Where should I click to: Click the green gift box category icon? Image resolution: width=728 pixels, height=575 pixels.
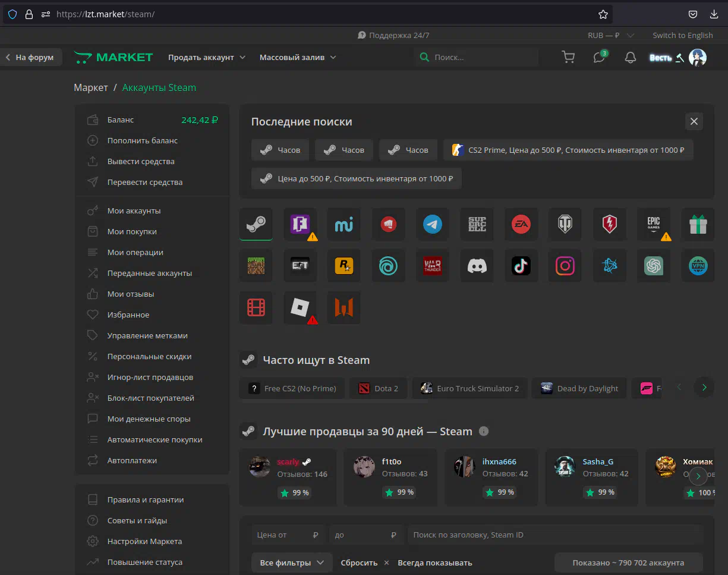(x=698, y=224)
